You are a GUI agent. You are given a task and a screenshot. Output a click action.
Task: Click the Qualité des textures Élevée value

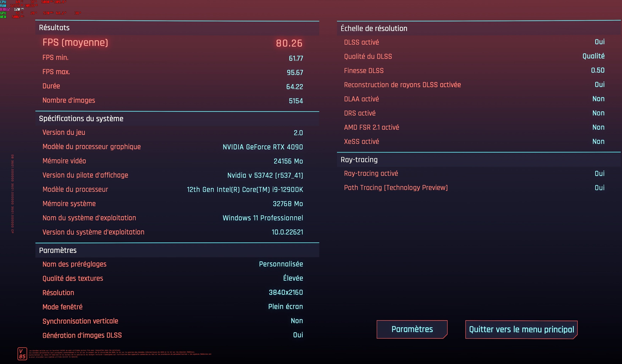[293, 278]
